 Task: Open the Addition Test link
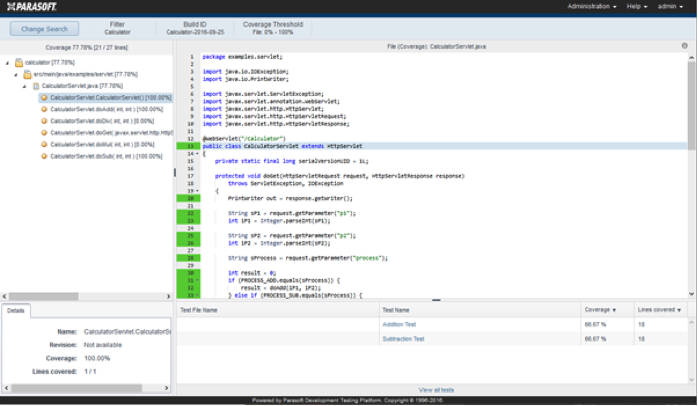[399, 325]
